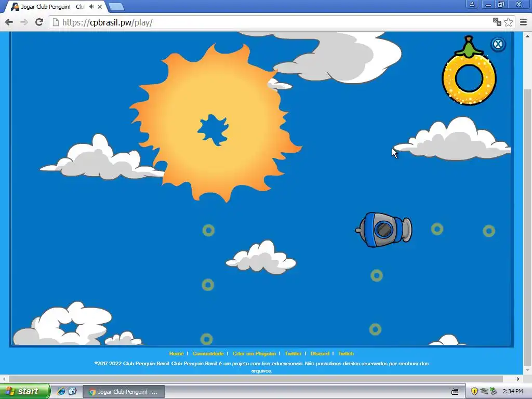Launch Internet Explorer from quick launch

click(x=61, y=391)
